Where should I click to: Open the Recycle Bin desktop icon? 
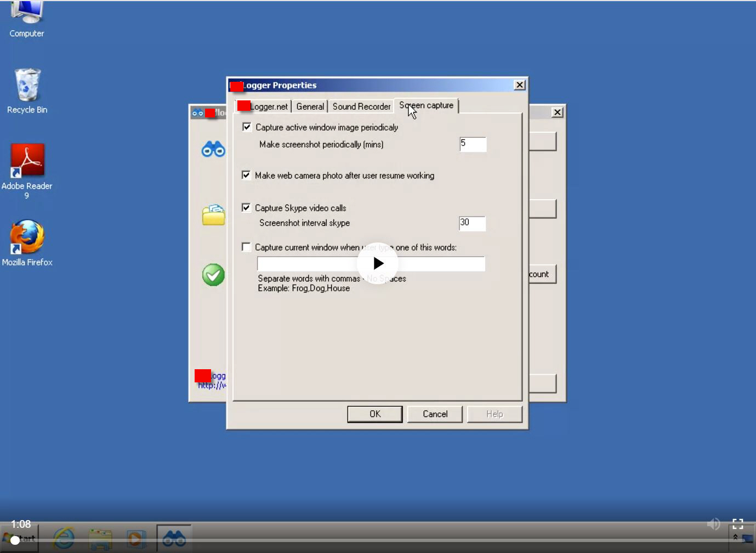(x=27, y=91)
